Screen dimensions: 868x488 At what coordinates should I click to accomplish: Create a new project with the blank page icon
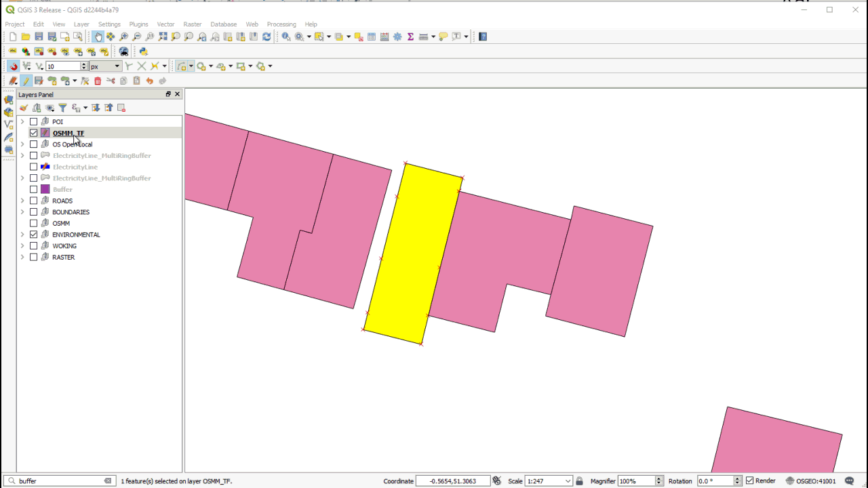12,37
